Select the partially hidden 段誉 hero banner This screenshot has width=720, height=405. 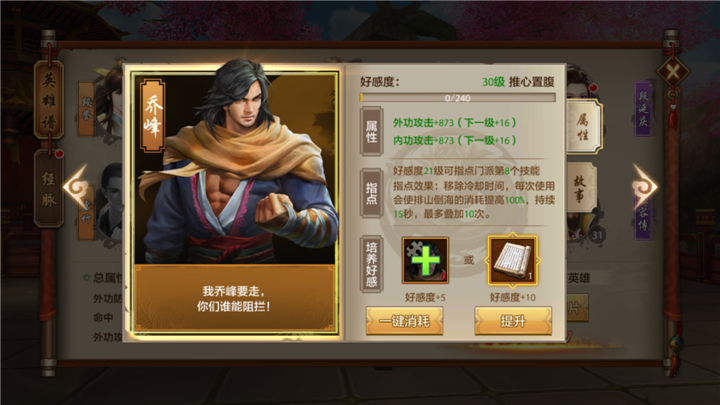coord(86,109)
